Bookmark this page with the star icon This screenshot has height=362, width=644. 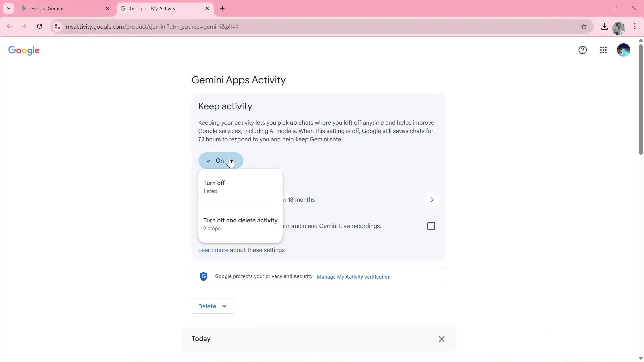584,26
